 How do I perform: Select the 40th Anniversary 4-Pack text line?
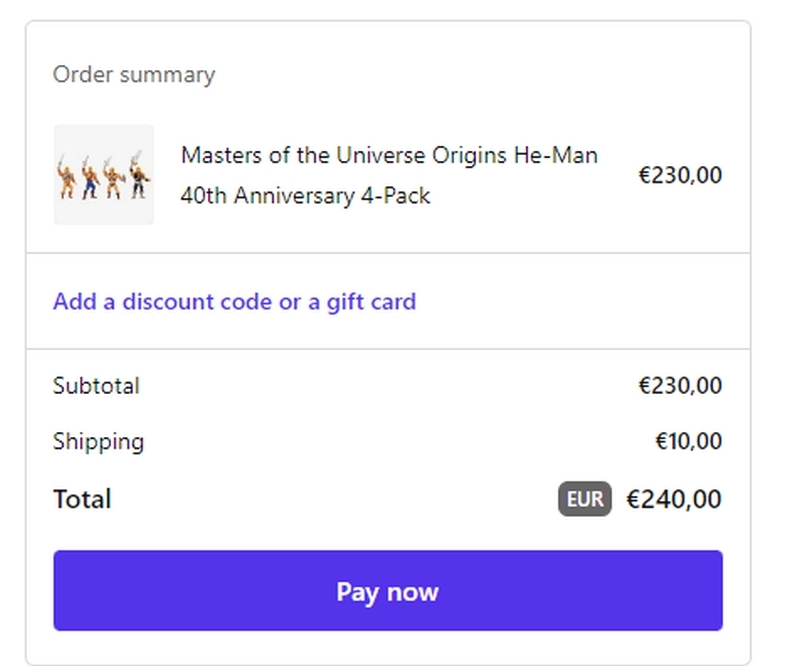305,195
